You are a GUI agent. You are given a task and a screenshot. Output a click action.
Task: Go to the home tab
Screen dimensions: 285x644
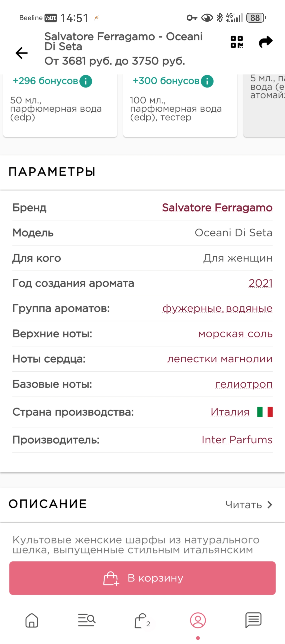(x=32, y=620)
